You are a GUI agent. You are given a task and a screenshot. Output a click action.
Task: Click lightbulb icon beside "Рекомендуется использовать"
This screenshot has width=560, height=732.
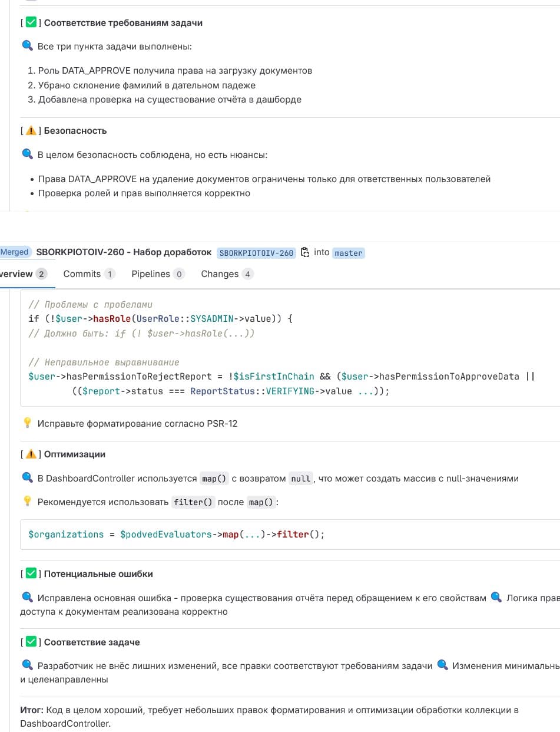(x=27, y=502)
